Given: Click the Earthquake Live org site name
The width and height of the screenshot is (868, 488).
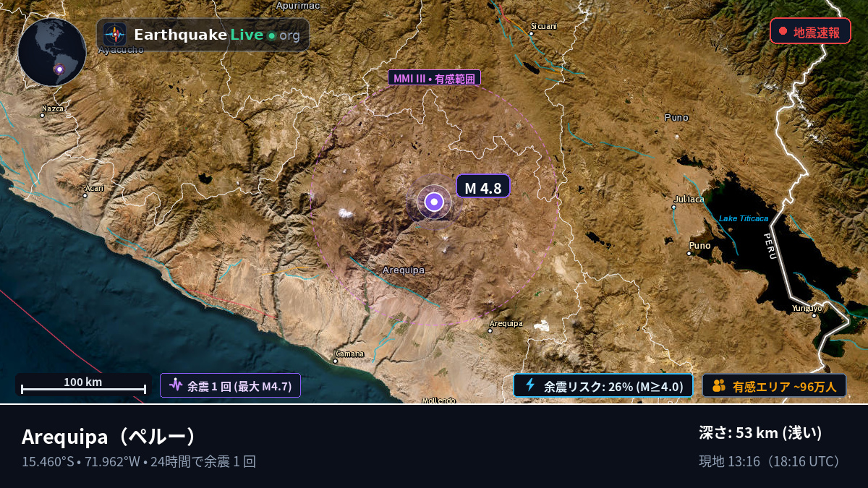Looking at the screenshot, I should (x=217, y=35).
